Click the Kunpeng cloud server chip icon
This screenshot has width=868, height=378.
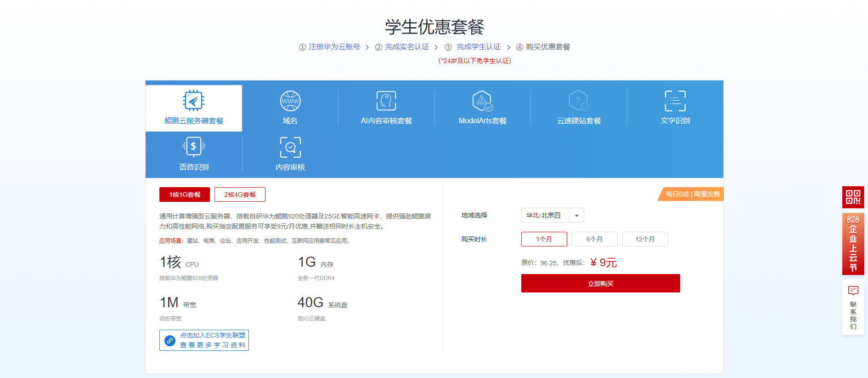(193, 101)
